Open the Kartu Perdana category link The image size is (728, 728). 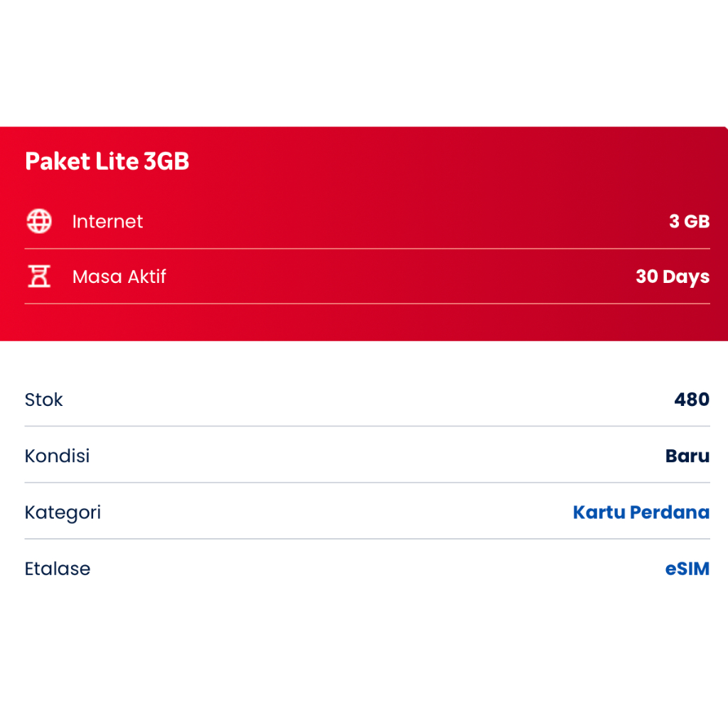pos(641,512)
